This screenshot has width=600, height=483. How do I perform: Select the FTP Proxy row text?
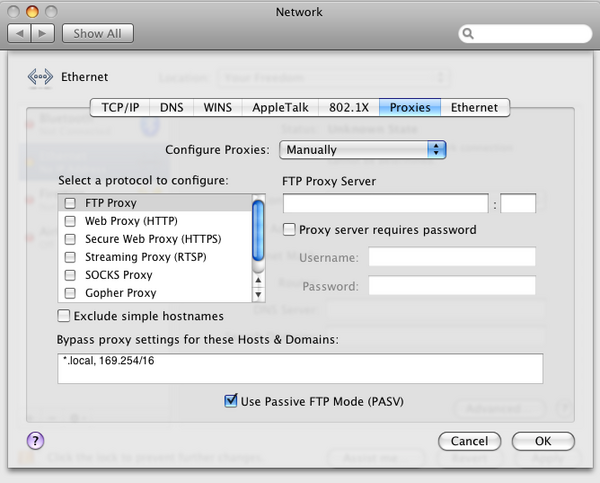111,203
